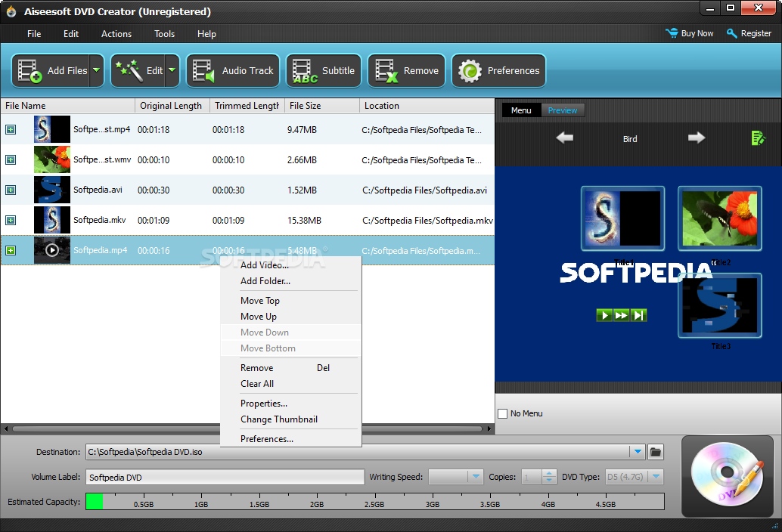Go to next menu template arrow
The width and height of the screenshot is (782, 532).
pyautogui.click(x=697, y=138)
